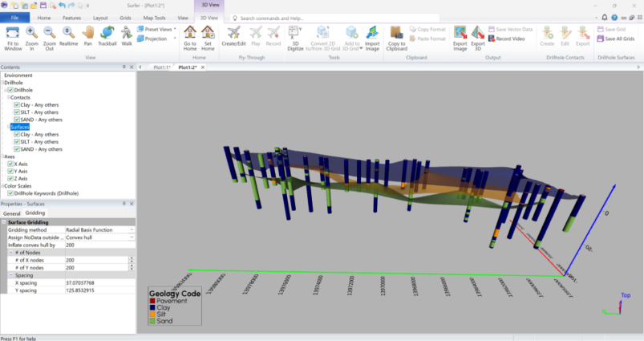Open the Preset Views dropdown
Image resolution: width=644 pixels, height=341 pixels.
pos(156,29)
